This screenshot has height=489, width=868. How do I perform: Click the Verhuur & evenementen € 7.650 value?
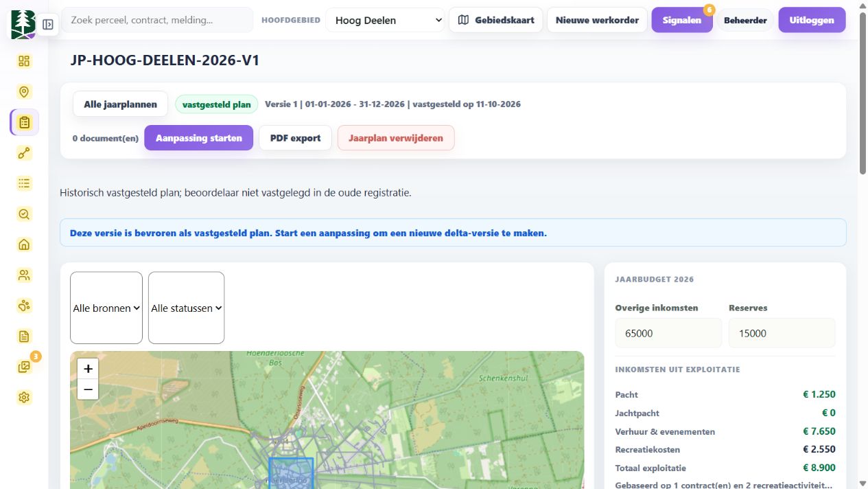click(819, 431)
